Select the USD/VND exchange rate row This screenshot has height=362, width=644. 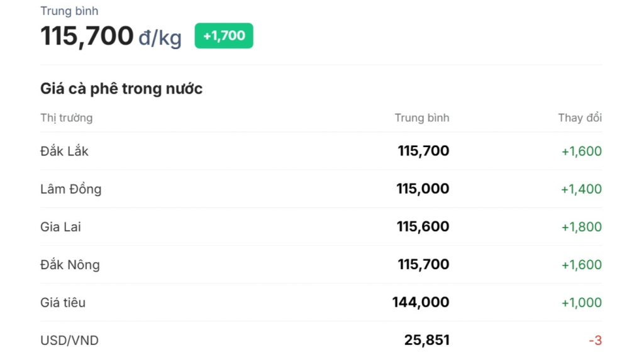[321, 340]
